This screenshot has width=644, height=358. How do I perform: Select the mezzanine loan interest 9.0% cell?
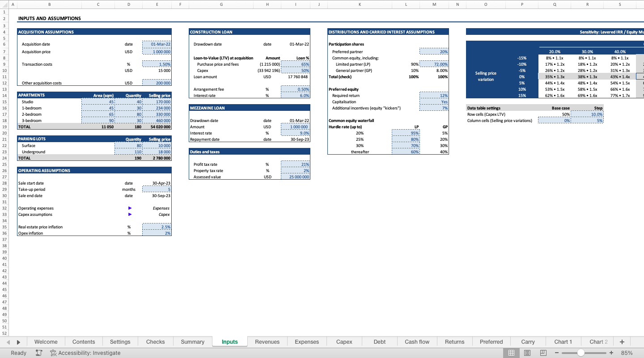(x=296, y=133)
